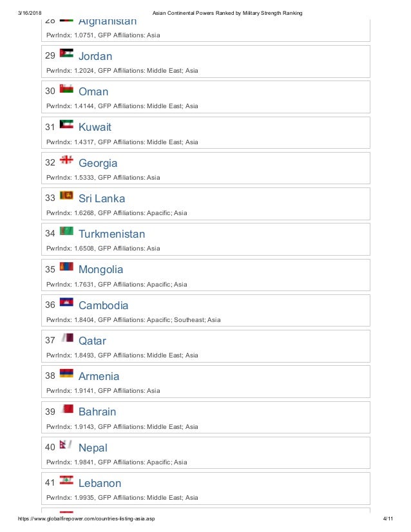Open the Sri Lanka country link
This screenshot has width=411, height=532.
(102, 198)
